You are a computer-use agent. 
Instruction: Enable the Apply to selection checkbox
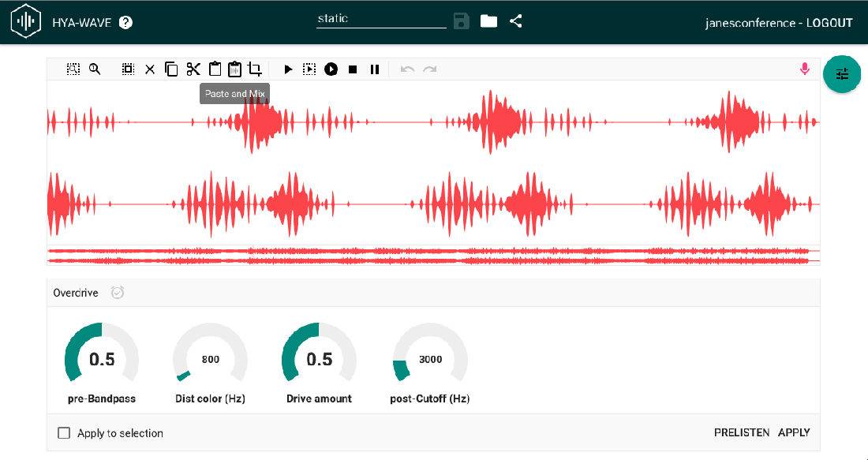coord(64,433)
